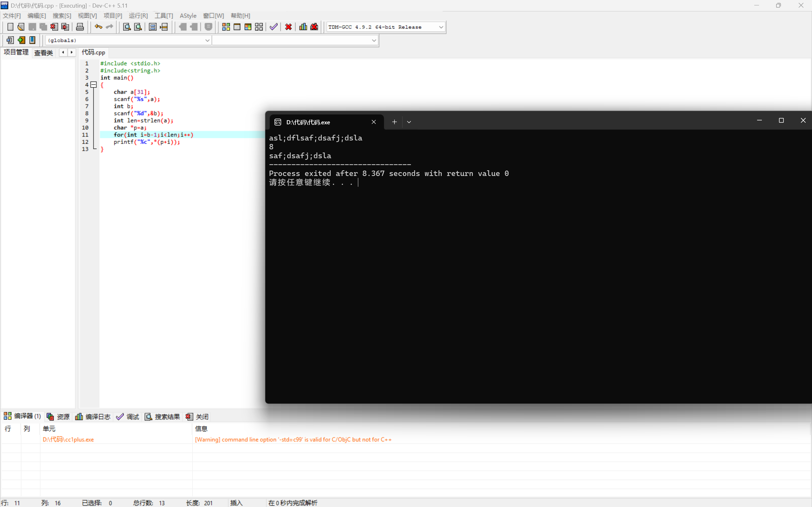Viewport: 812px width, 507px height.
Task: Click the Print toolbar icon
Action: (80, 27)
